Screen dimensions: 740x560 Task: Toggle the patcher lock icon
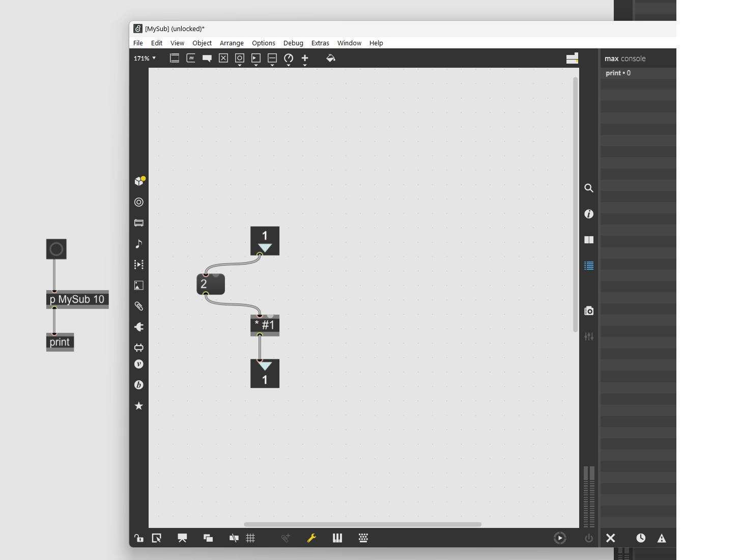pos(138,538)
